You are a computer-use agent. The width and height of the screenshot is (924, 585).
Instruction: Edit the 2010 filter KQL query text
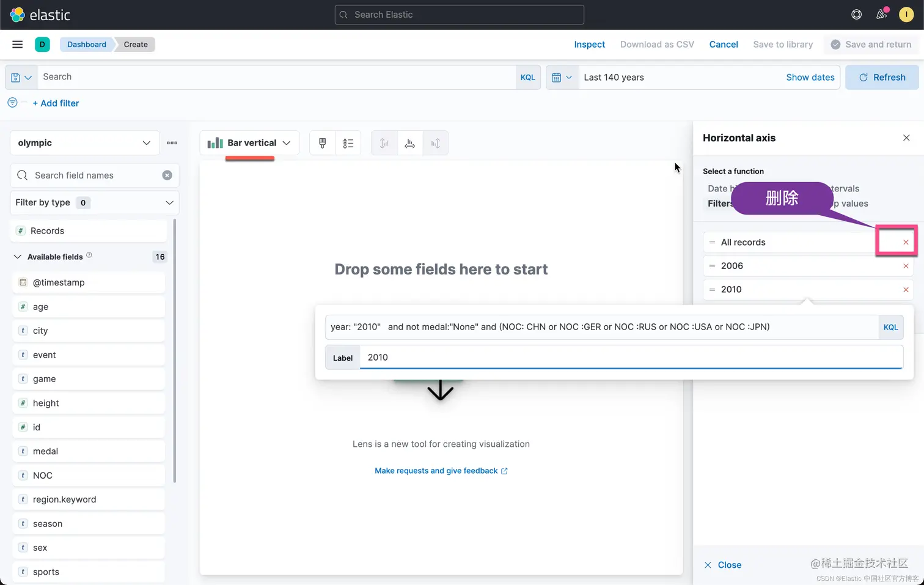point(602,327)
